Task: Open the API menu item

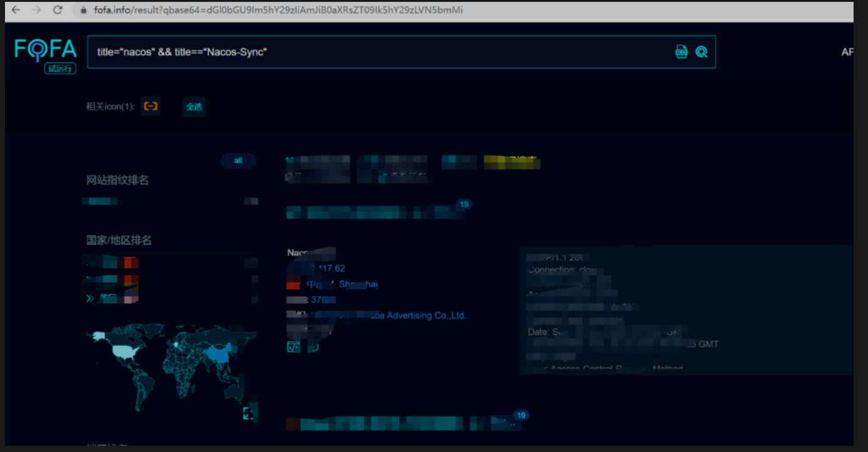Action: 847,53
